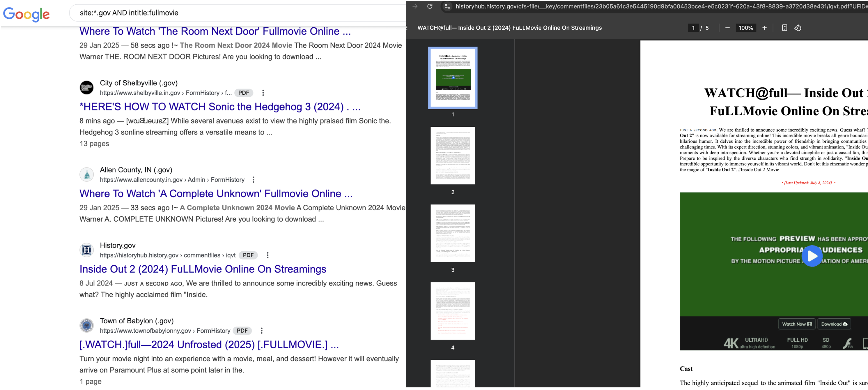Select page 2 thumbnail in sidebar
The height and width of the screenshot is (390, 868).
[x=453, y=156]
